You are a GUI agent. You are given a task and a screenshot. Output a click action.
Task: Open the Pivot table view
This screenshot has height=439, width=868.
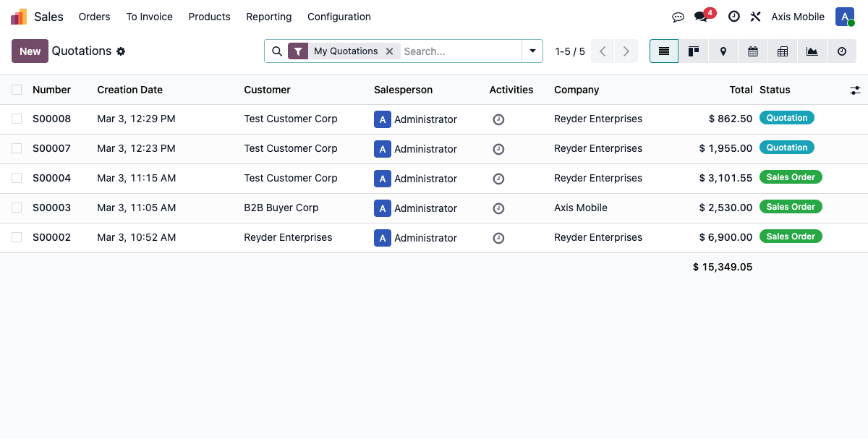coord(782,51)
